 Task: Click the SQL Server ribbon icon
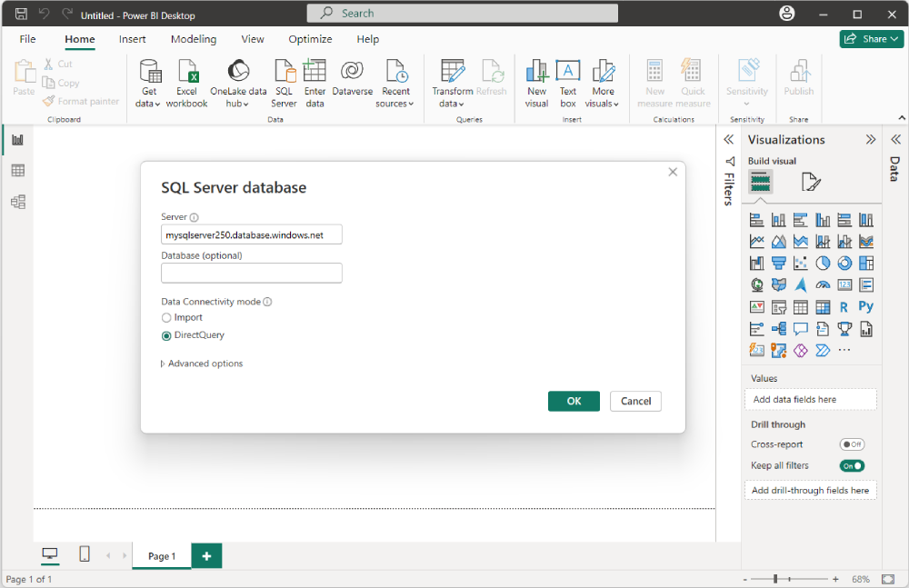284,84
